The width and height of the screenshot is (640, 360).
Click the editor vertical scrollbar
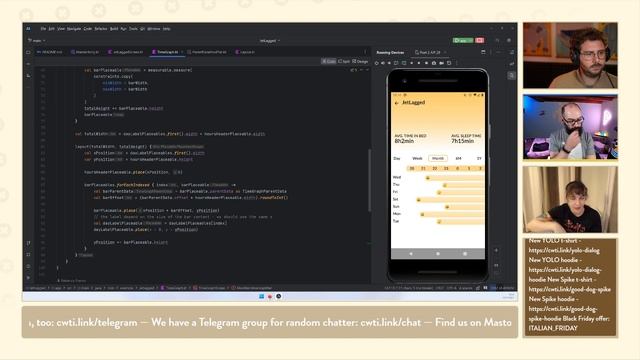[x=370, y=180]
